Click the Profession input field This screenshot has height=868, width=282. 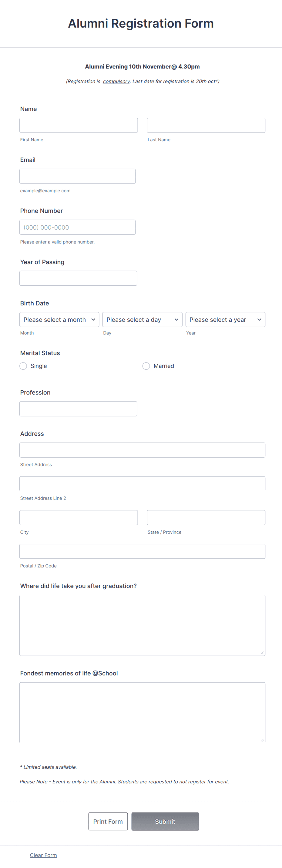(78, 409)
